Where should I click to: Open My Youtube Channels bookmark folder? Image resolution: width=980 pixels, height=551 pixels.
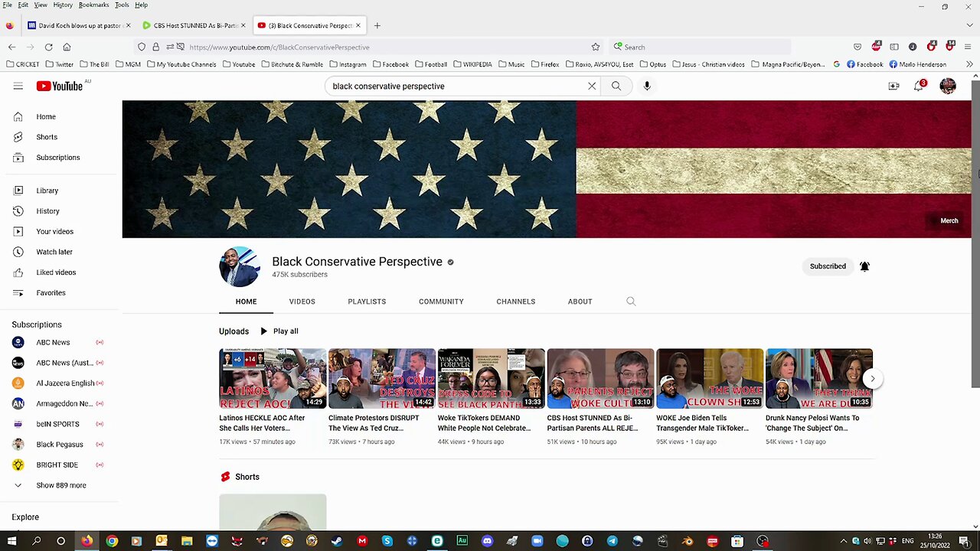(181, 64)
